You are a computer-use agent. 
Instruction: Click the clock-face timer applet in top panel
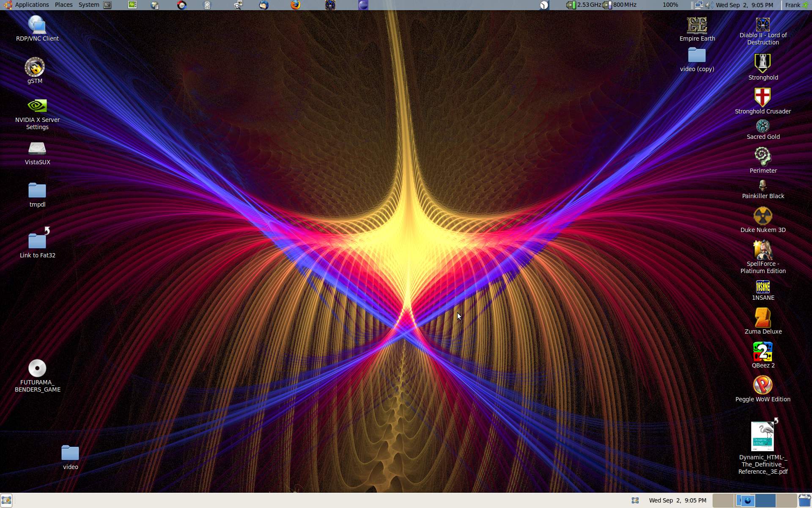(x=544, y=5)
